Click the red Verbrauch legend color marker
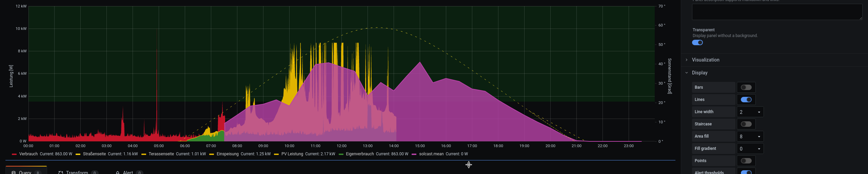Screen dimensions: 868x174 (x=14, y=154)
